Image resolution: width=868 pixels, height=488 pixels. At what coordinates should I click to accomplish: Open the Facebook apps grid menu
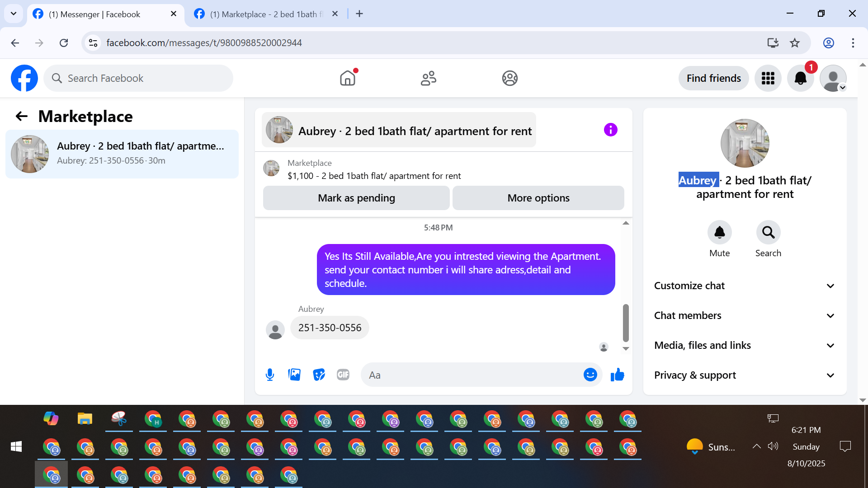click(x=768, y=78)
